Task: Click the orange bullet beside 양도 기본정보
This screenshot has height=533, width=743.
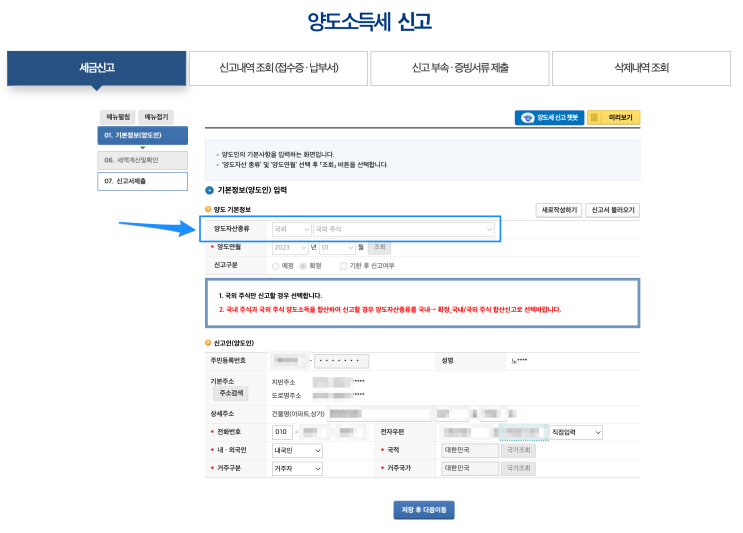Action: (208, 209)
